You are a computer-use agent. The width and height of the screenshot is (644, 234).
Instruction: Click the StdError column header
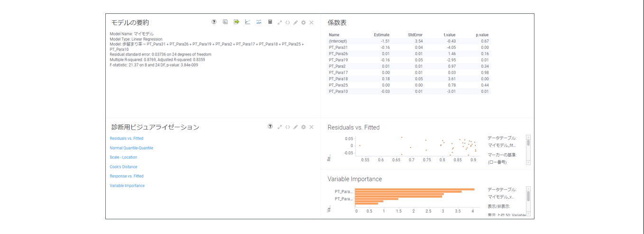click(x=415, y=35)
